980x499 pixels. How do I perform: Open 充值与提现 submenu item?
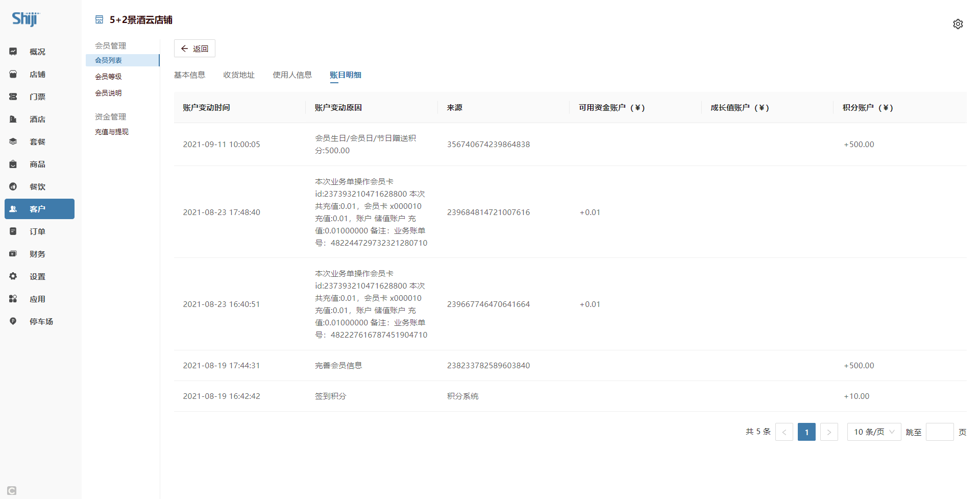pyautogui.click(x=112, y=132)
